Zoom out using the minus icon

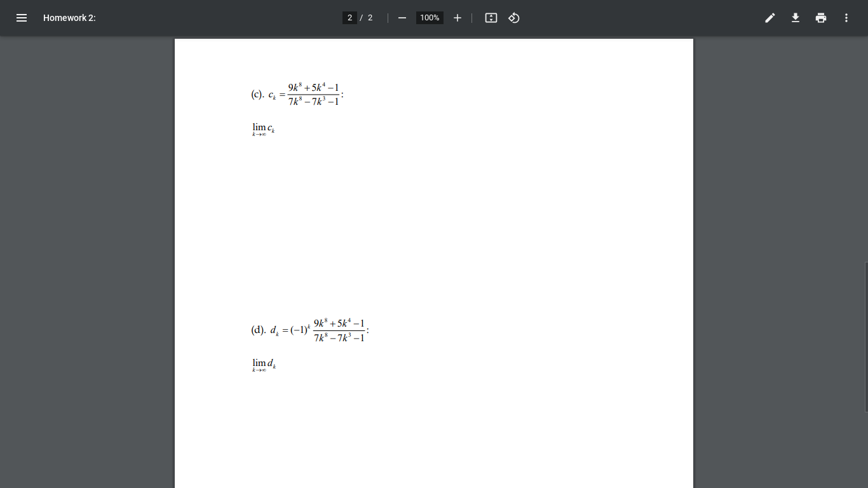(x=402, y=18)
